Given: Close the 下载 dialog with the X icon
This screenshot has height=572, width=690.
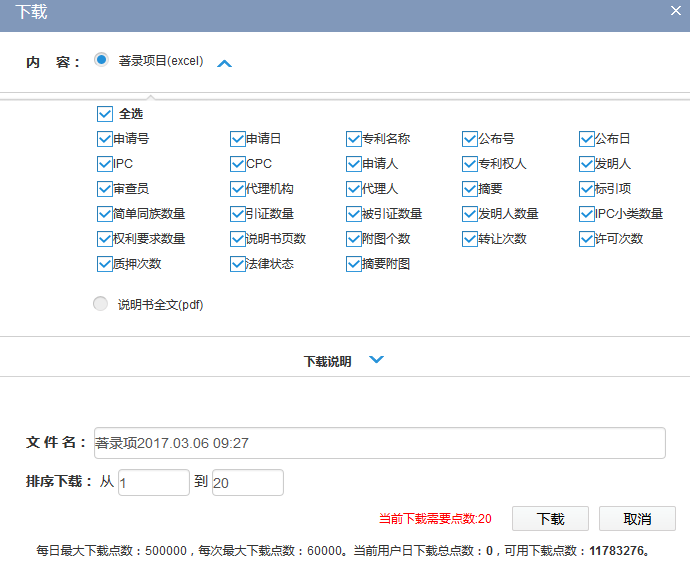Looking at the screenshot, I should 676,10.
